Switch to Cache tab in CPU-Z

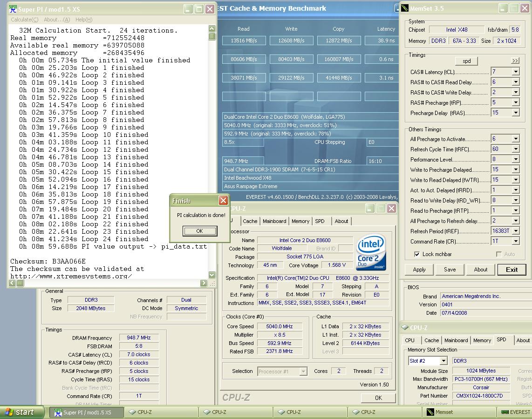(250, 221)
